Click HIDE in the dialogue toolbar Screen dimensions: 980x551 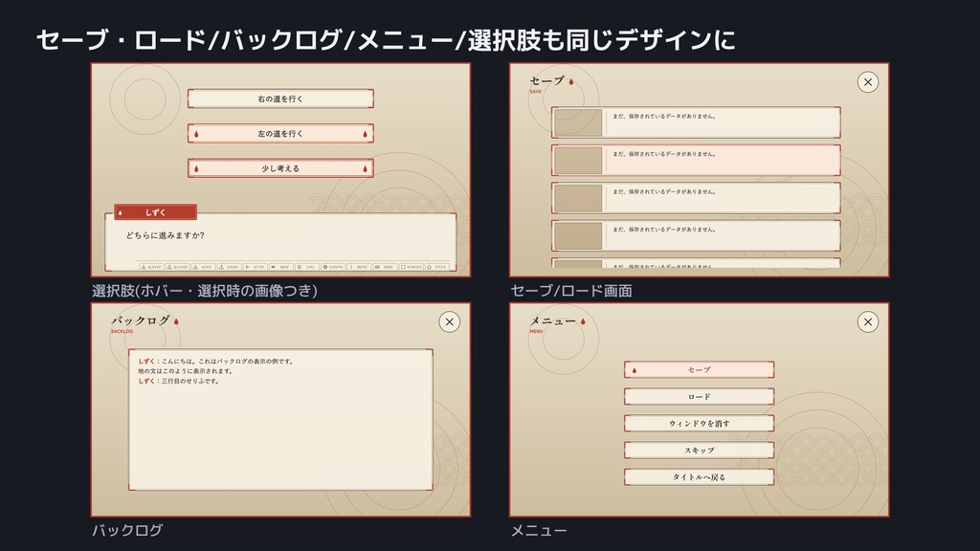(x=385, y=267)
